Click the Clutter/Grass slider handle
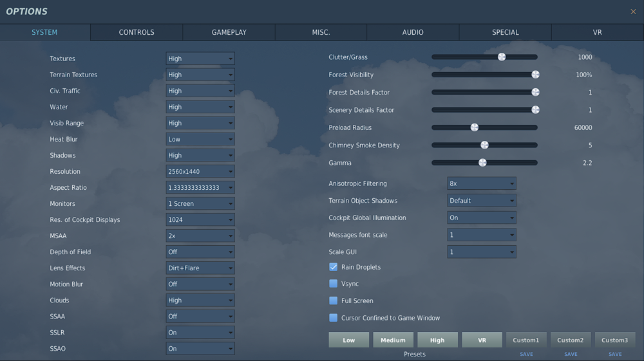 pyautogui.click(x=502, y=57)
